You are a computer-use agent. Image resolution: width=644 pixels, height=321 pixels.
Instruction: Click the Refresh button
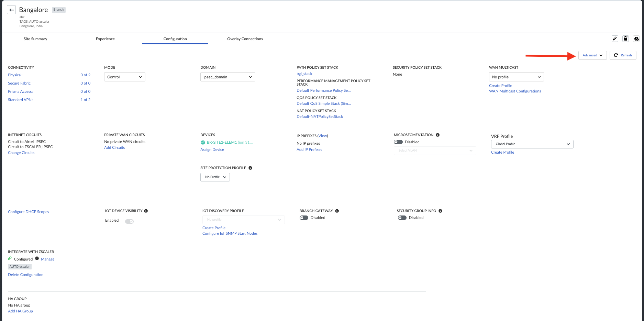623,55
